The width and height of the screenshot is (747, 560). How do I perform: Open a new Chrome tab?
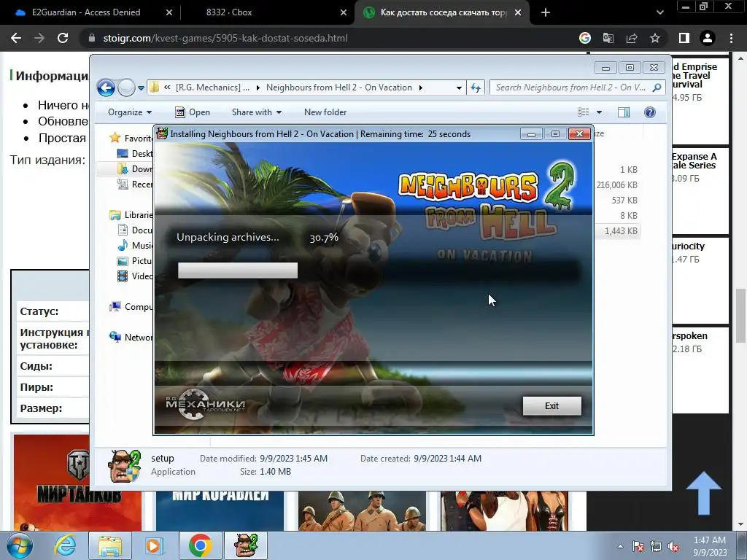(x=546, y=12)
